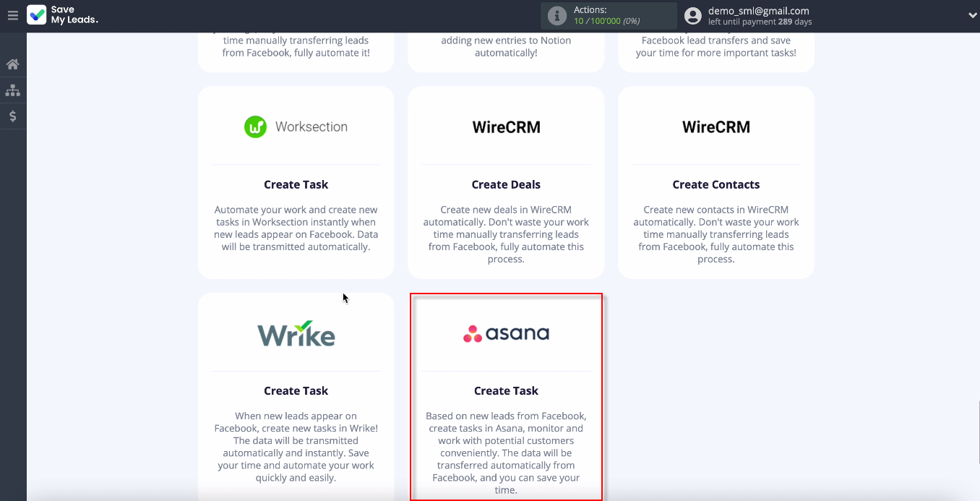Open the hamburger menu icon
Screen dimensions: 980x501
click(12, 15)
